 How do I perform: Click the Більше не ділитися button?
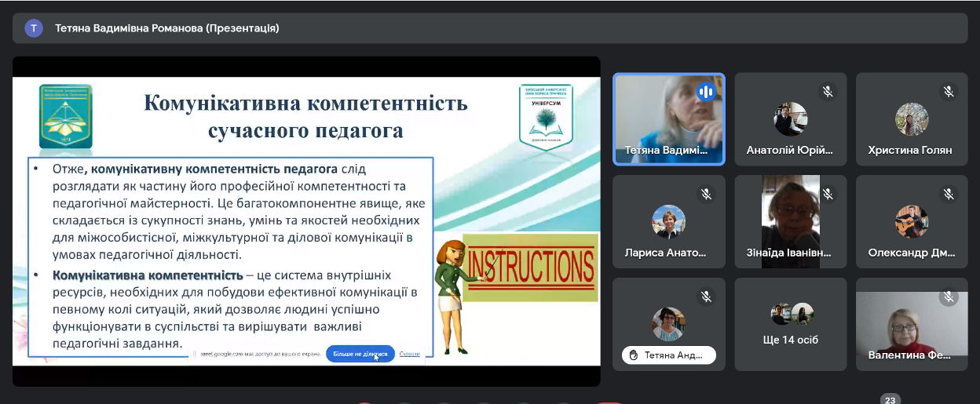pyautogui.click(x=360, y=355)
